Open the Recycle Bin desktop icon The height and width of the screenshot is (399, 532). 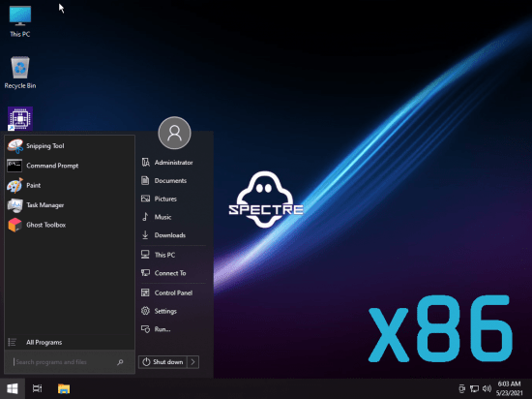tap(20, 73)
